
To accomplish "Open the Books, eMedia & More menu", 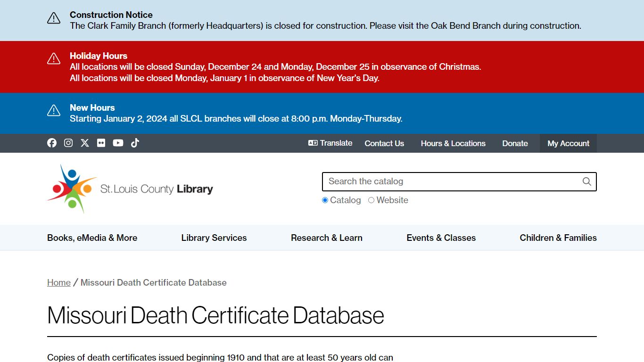I will point(92,238).
